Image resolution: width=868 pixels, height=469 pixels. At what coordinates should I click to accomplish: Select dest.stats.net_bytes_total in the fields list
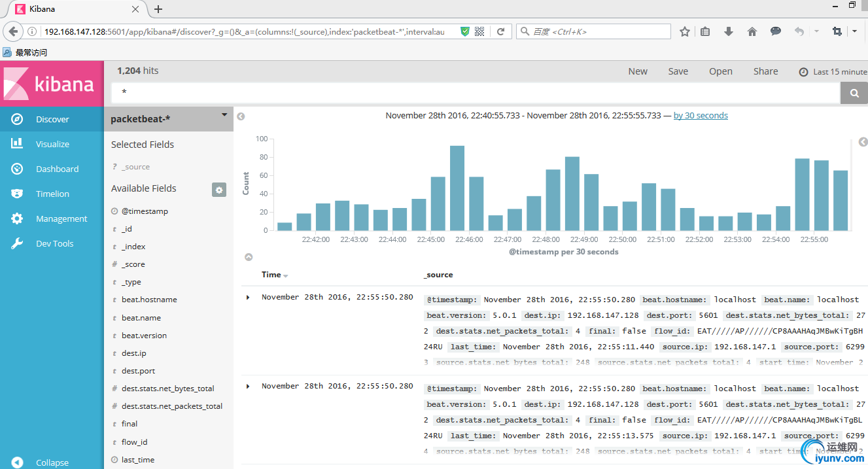pos(167,389)
